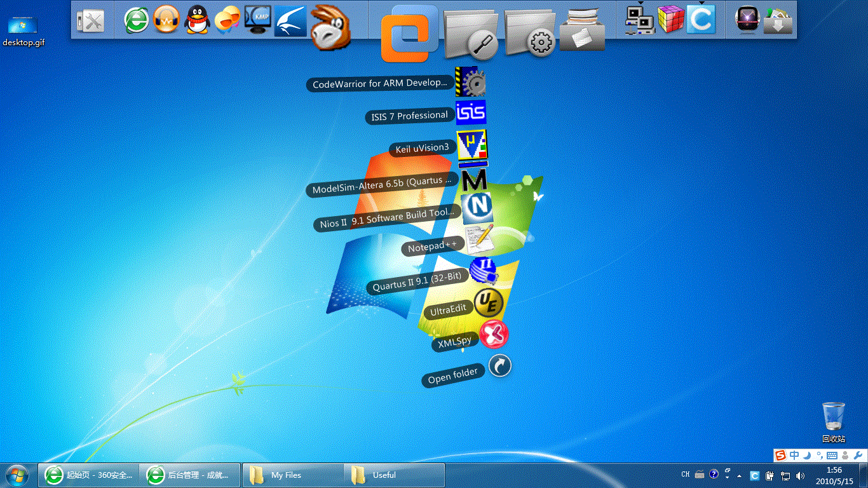The image size is (868, 488).
Task: Choose the Open folder entry in the stack
Action: pos(499,366)
